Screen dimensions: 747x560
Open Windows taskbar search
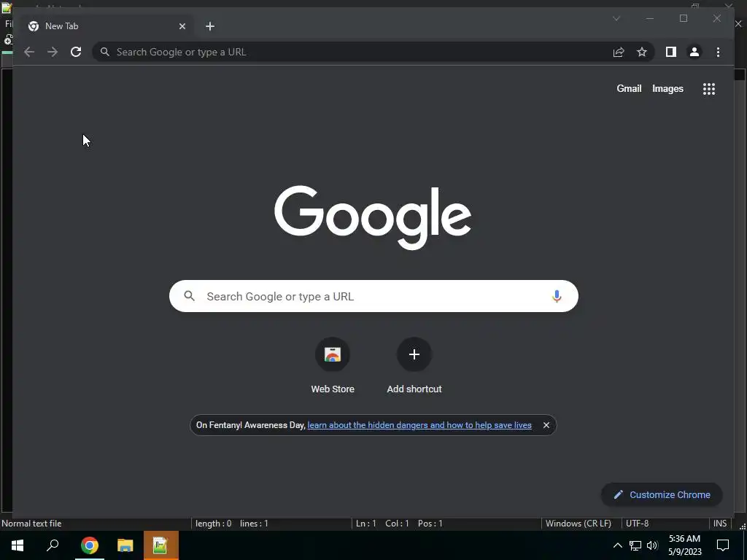tap(53, 545)
